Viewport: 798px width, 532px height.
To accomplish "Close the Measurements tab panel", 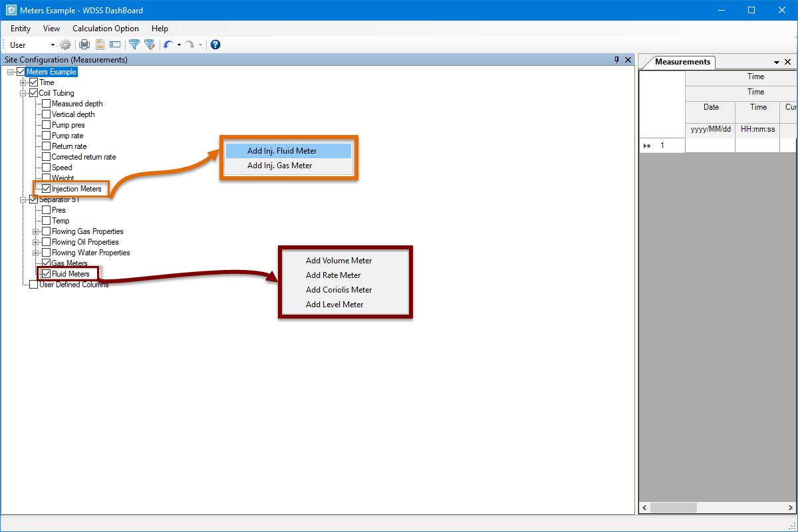I will pos(788,62).
